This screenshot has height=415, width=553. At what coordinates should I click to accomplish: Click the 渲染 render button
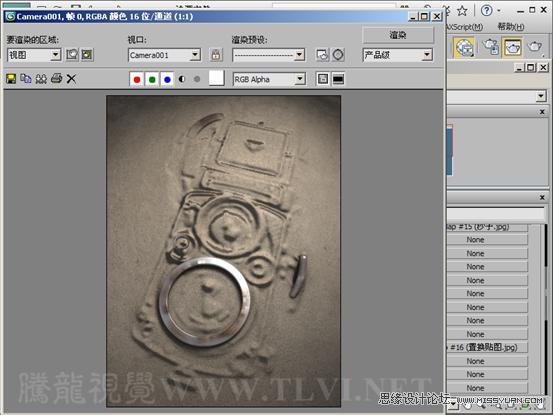[398, 35]
